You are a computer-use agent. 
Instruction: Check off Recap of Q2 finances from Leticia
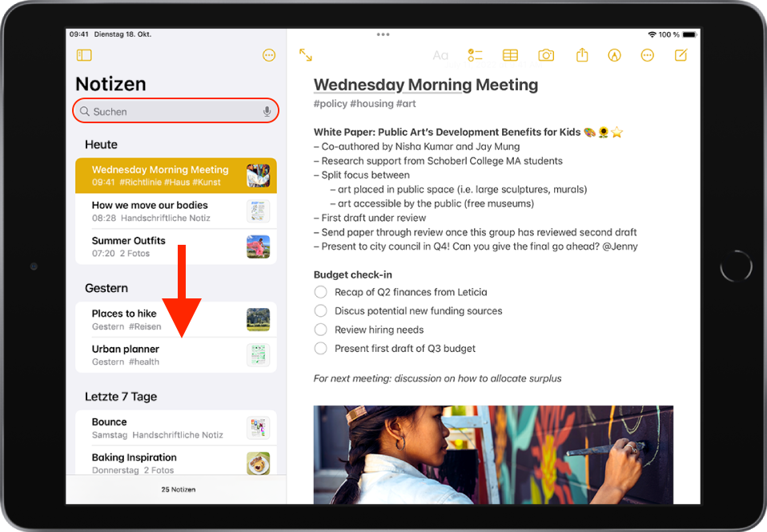coord(320,292)
